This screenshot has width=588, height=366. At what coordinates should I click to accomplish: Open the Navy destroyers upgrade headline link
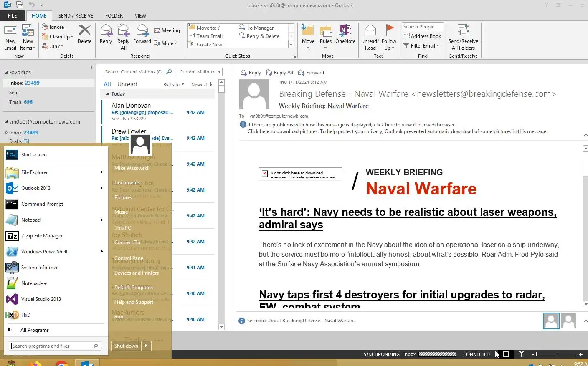point(402,299)
